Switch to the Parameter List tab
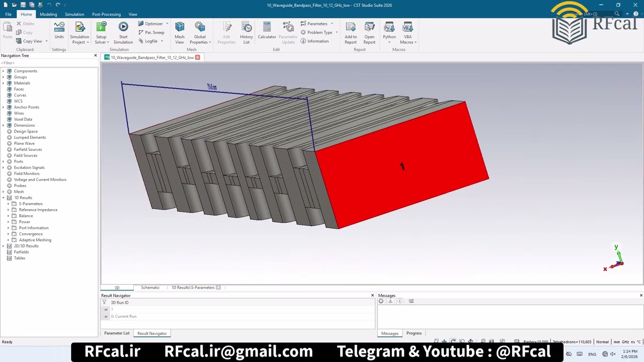 pos(117,333)
